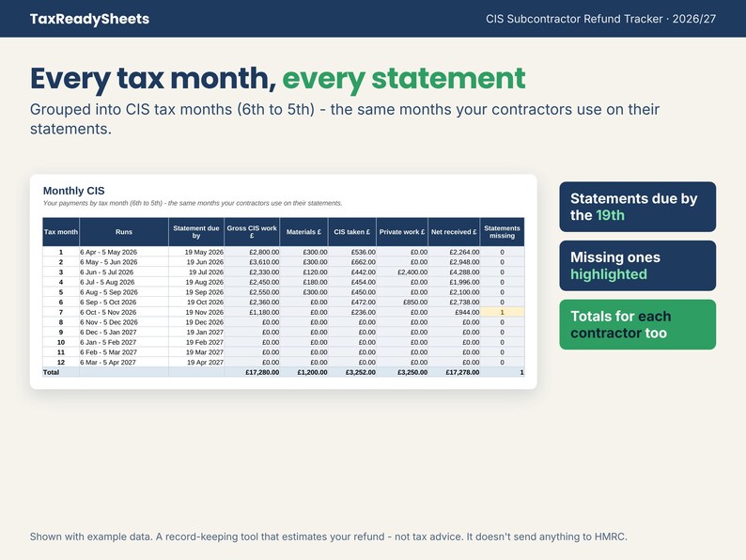The height and width of the screenshot is (560, 746).
Task: Select the £536.00 CIS taken cell
Action: pos(351,252)
